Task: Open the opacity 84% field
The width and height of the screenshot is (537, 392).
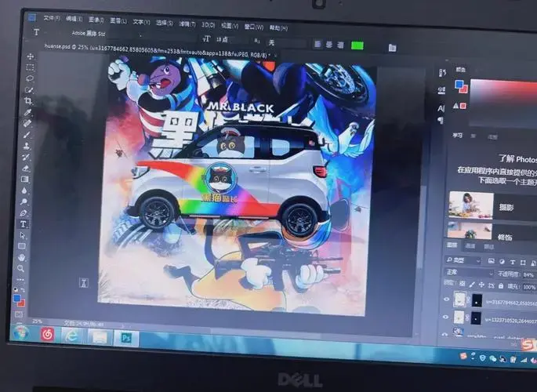Action: (528, 275)
